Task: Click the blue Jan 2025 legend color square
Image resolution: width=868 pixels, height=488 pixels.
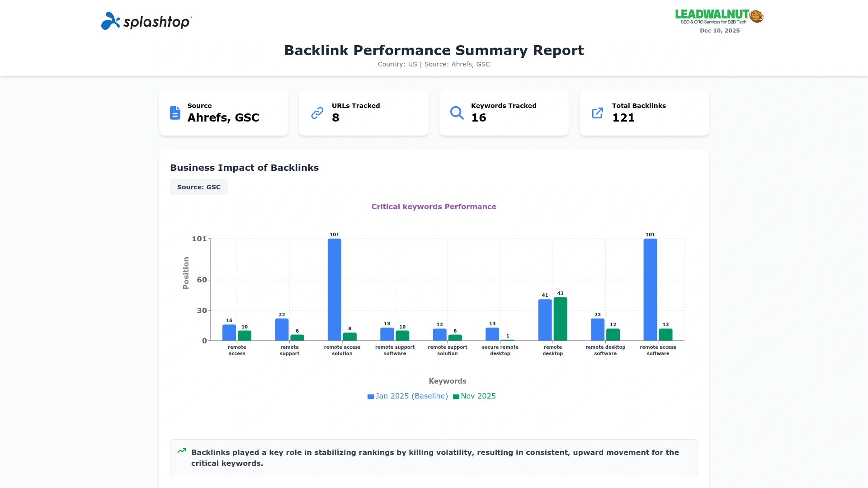Action: (x=371, y=397)
